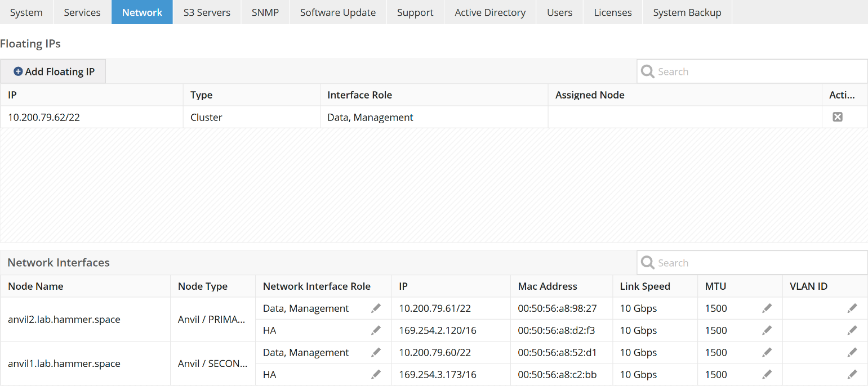Edit MTU for 169.254.2.120/16 interface
This screenshot has height=386, width=868.
click(x=767, y=330)
